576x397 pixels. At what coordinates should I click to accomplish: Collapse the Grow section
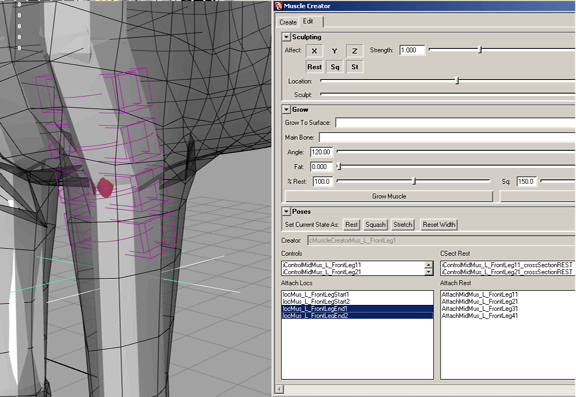pyautogui.click(x=286, y=109)
